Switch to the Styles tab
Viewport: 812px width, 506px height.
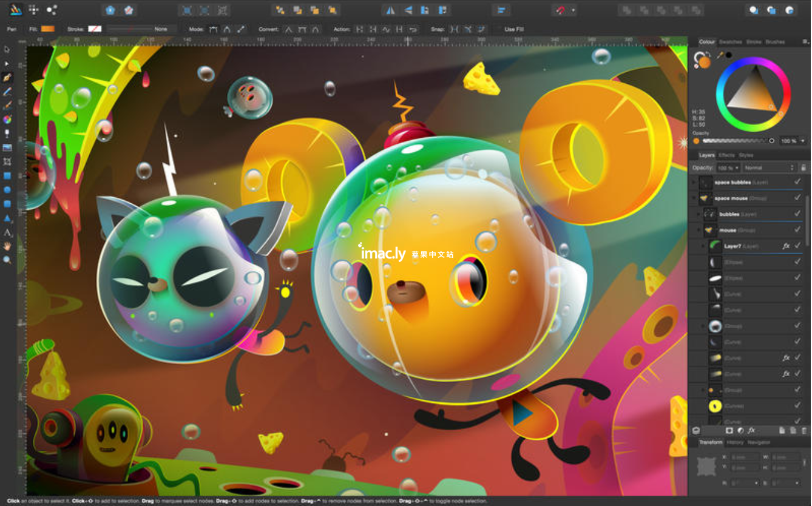(746, 155)
